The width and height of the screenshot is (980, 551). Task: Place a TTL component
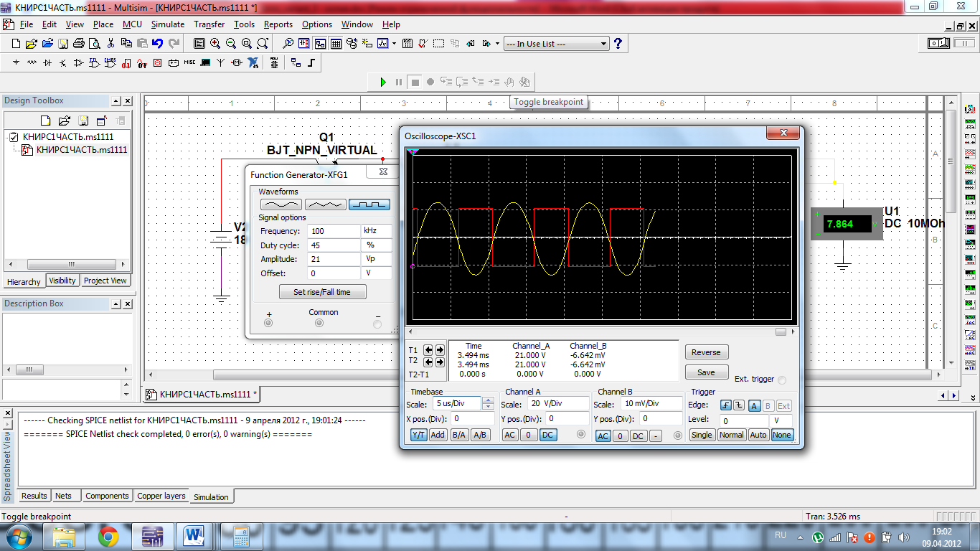[95, 63]
